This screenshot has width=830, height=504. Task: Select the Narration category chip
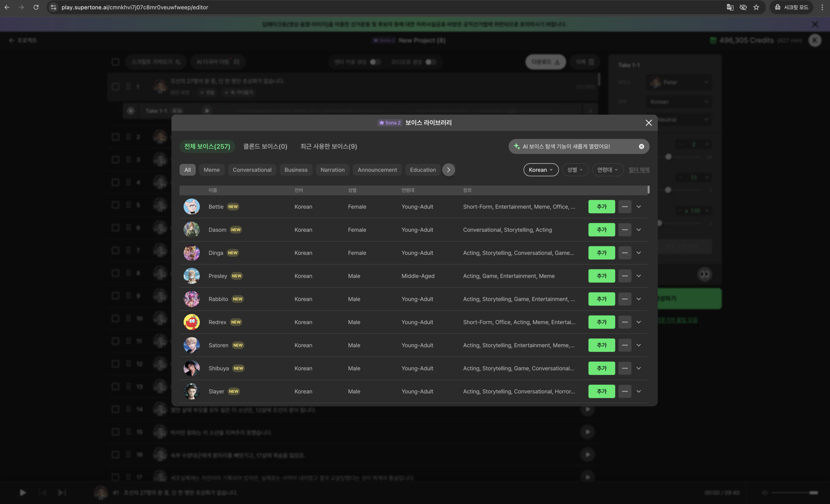pyautogui.click(x=332, y=170)
